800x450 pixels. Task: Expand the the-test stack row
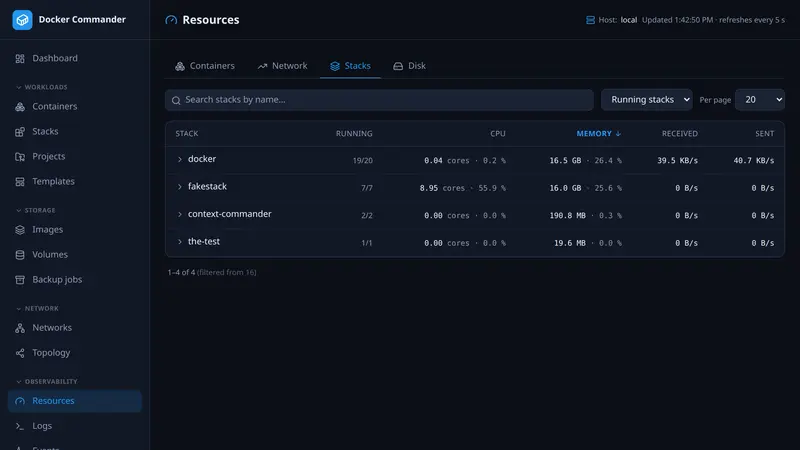pos(180,242)
